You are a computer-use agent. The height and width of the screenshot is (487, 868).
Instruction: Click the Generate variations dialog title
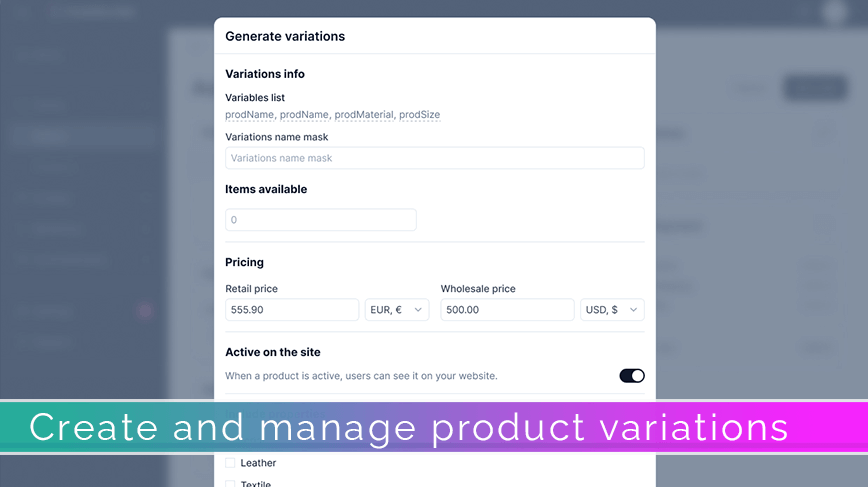(285, 37)
